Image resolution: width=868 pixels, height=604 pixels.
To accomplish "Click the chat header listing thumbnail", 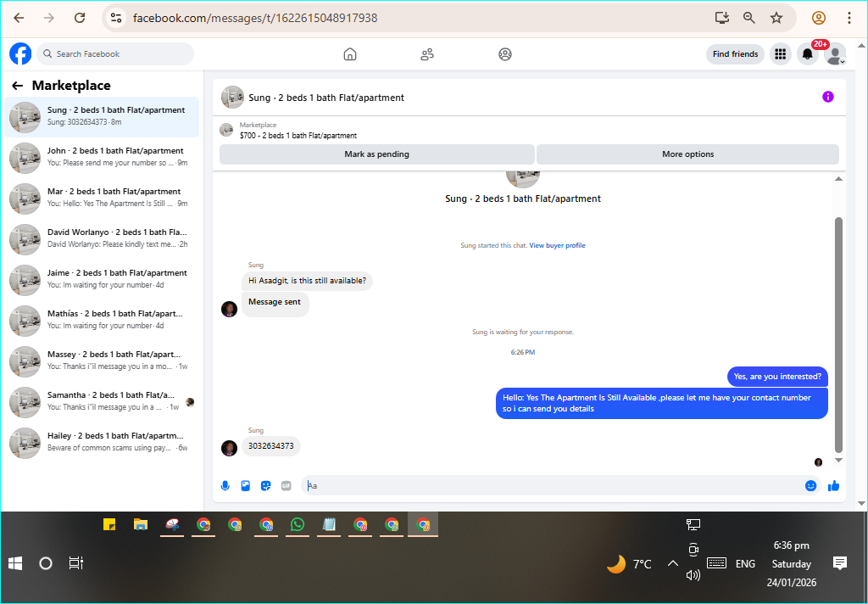I will pos(232,97).
